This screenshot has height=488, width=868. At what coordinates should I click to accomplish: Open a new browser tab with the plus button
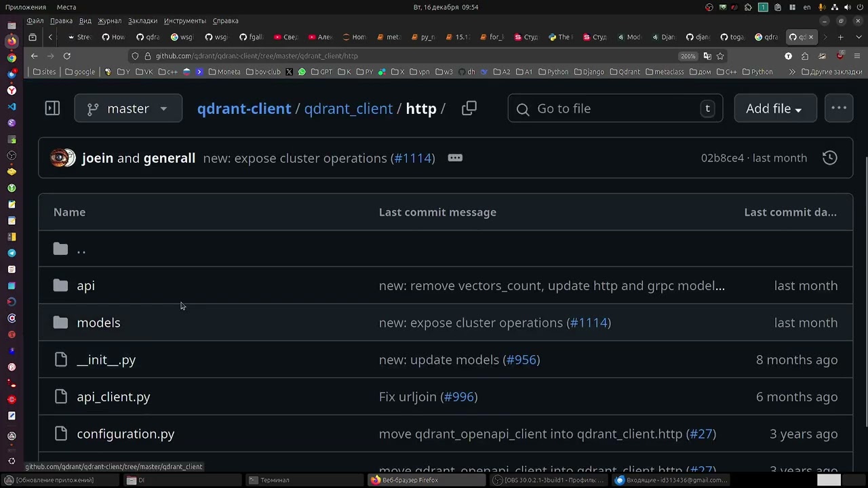coord(840,37)
